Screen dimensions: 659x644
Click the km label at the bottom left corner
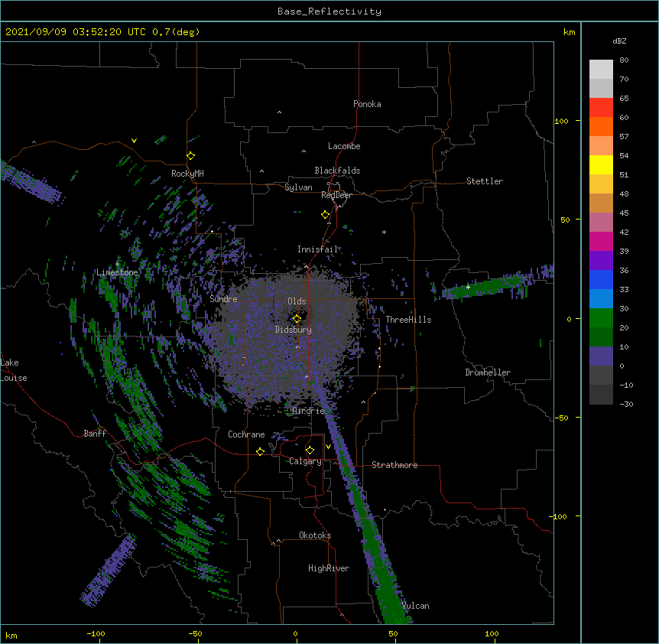(11, 636)
